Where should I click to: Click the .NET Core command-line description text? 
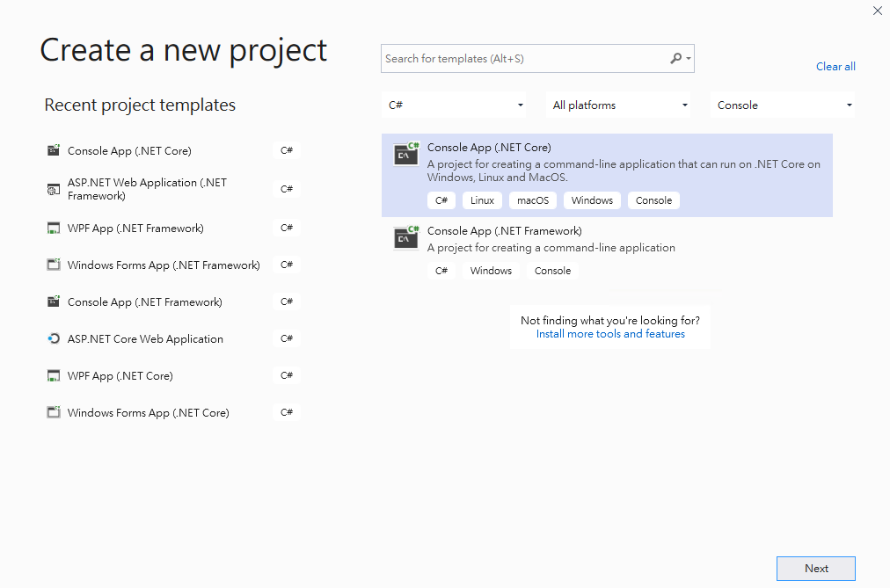(x=624, y=171)
